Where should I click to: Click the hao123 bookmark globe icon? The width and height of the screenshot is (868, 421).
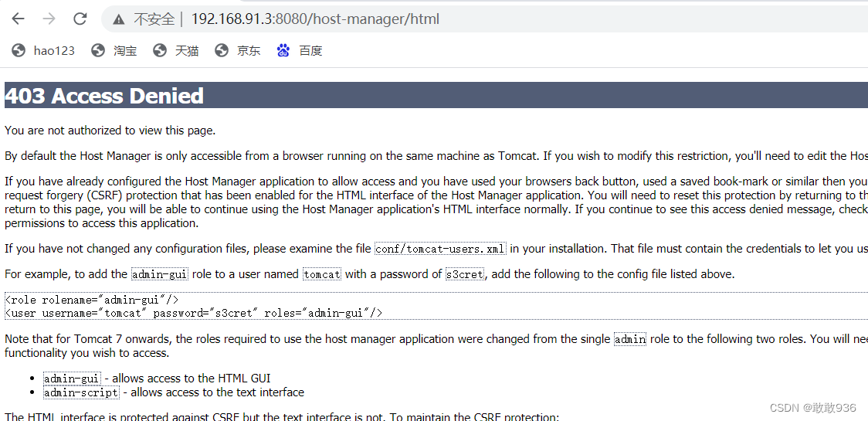(19, 50)
